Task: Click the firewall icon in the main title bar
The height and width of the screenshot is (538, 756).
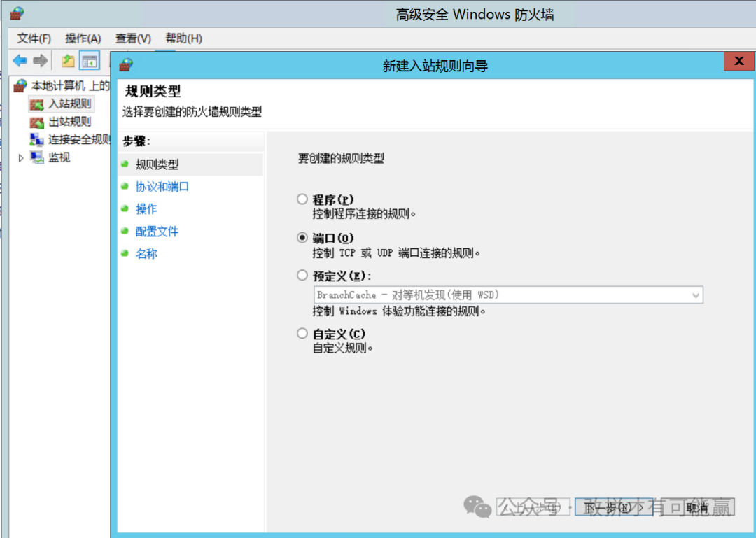Action: pyautogui.click(x=17, y=13)
